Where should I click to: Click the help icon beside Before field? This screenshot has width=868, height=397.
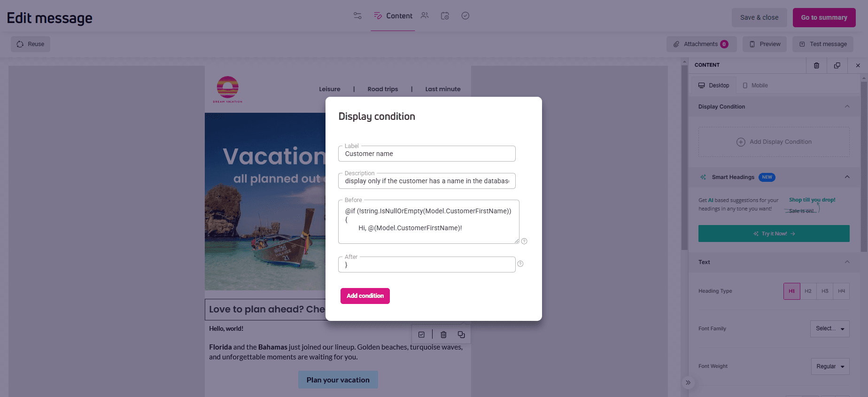pyautogui.click(x=524, y=241)
